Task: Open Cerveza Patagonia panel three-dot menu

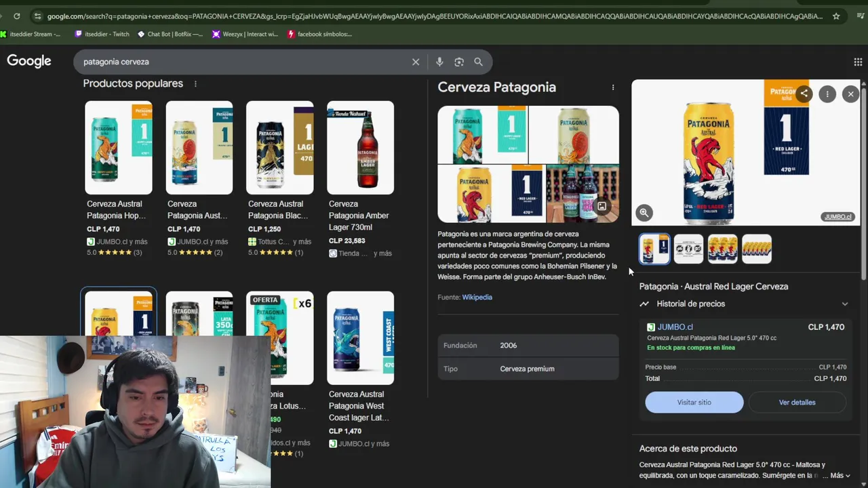Action: coord(613,87)
